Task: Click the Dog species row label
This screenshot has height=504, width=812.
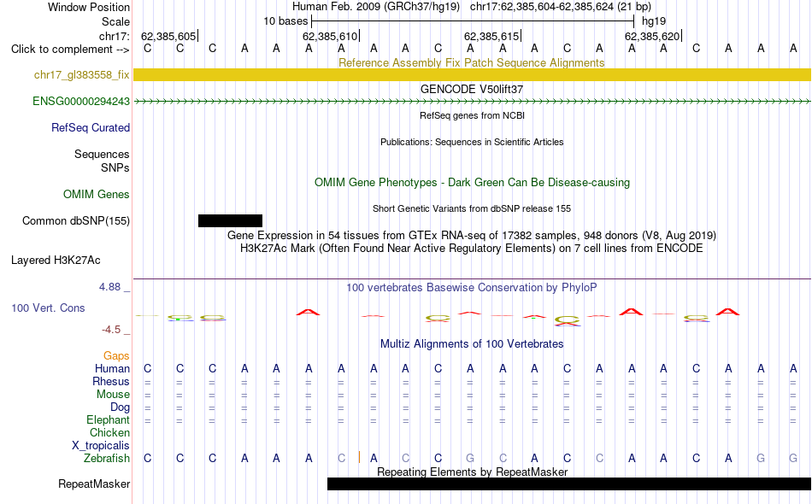Action: [x=121, y=407]
